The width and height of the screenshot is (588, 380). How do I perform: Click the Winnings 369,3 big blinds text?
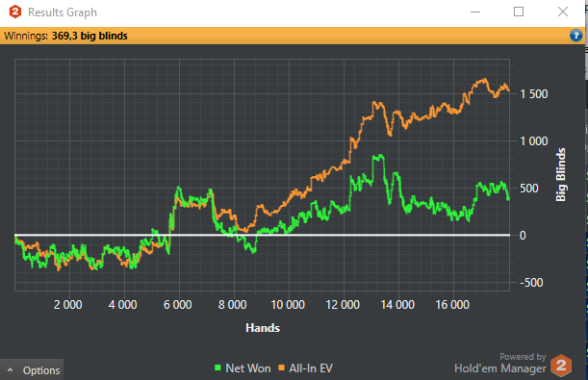(x=65, y=36)
